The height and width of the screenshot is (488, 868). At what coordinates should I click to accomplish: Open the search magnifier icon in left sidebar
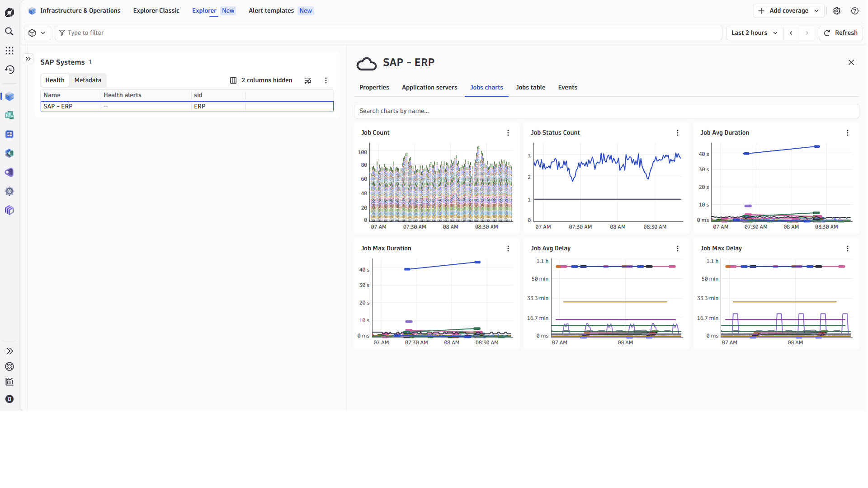click(9, 32)
